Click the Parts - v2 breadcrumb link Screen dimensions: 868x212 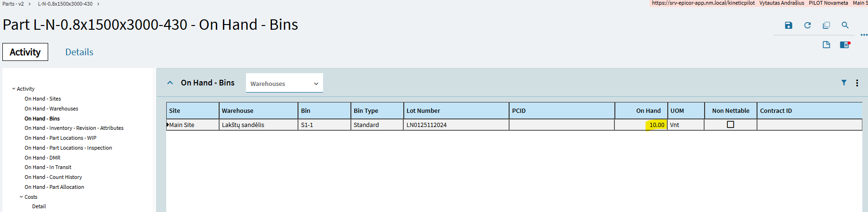pos(13,4)
